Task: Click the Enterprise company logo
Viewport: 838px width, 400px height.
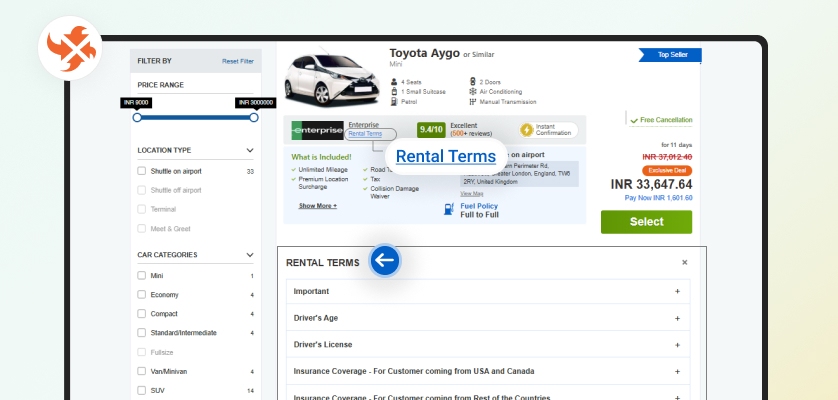Action: point(317,130)
